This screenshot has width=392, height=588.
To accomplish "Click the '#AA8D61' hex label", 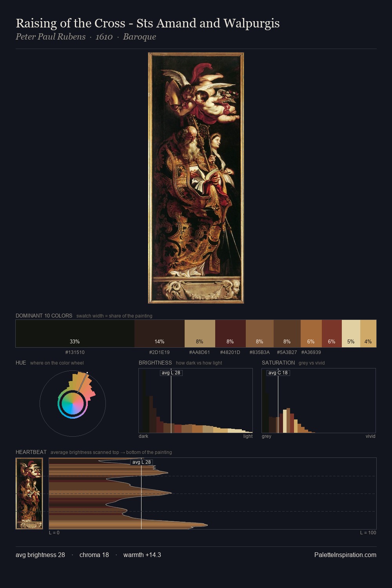I will 200,352.
